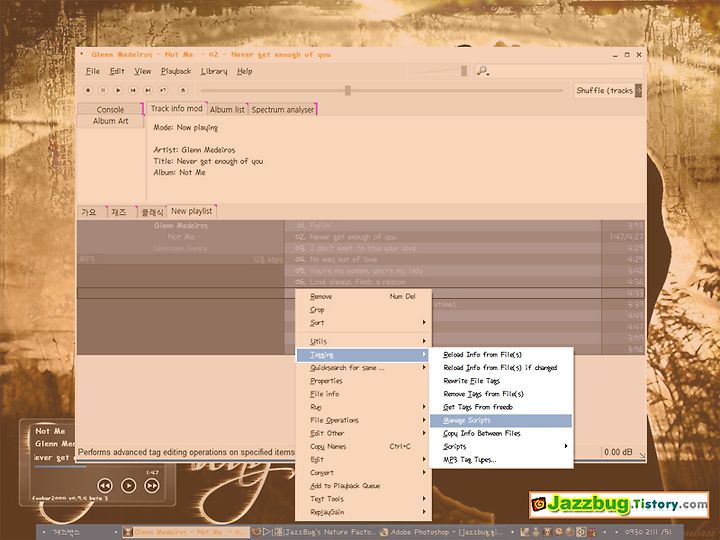Click playlist track 04 No way out of love
Image resolution: width=720 pixels, height=540 pixels.
464,259
